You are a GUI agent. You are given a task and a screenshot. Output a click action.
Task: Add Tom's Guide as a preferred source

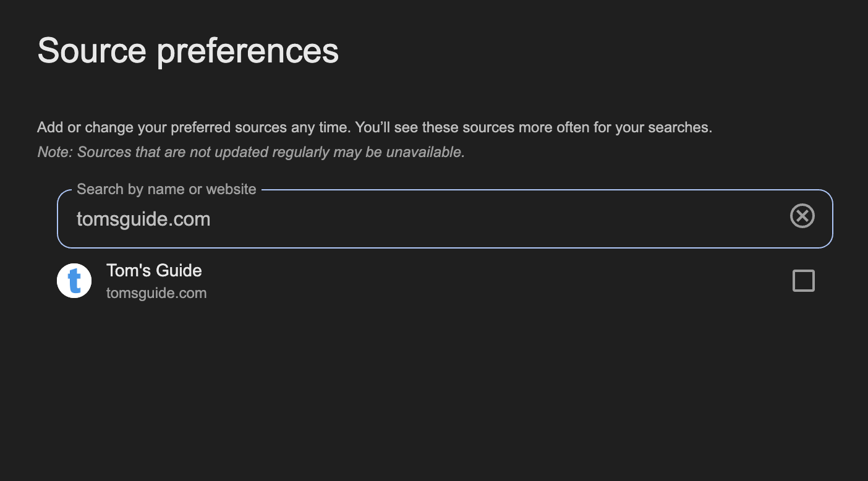803,281
